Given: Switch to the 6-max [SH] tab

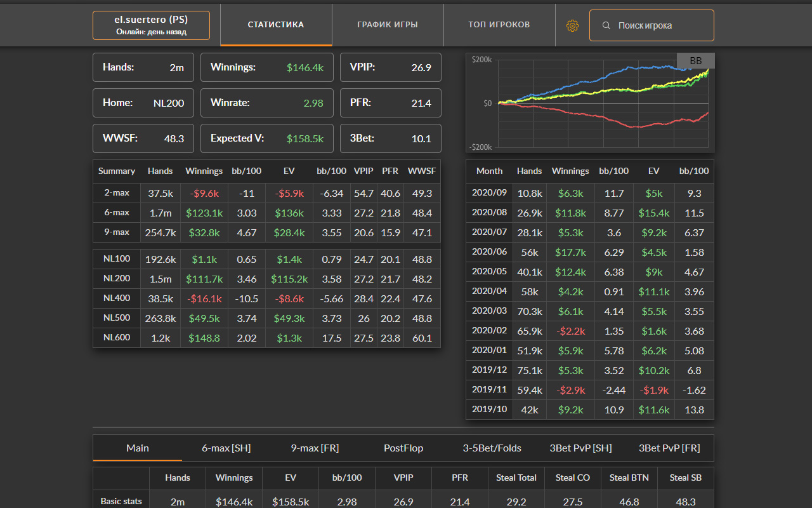Looking at the screenshot, I should point(226,448).
